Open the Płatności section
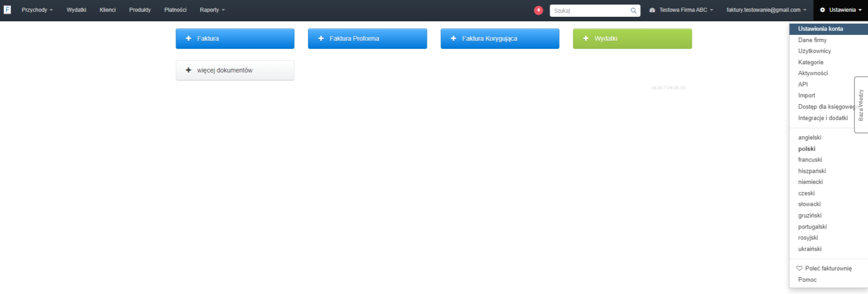 click(x=175, y=10)
